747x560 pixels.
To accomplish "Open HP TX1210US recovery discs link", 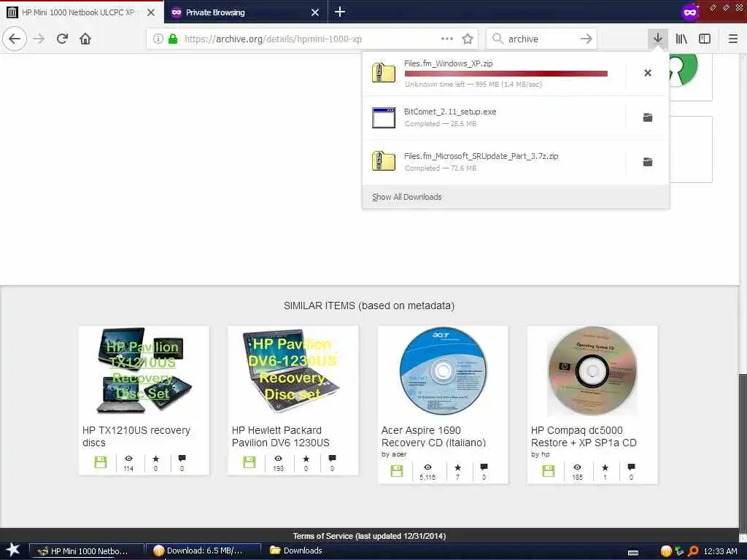I will (136, 436).
